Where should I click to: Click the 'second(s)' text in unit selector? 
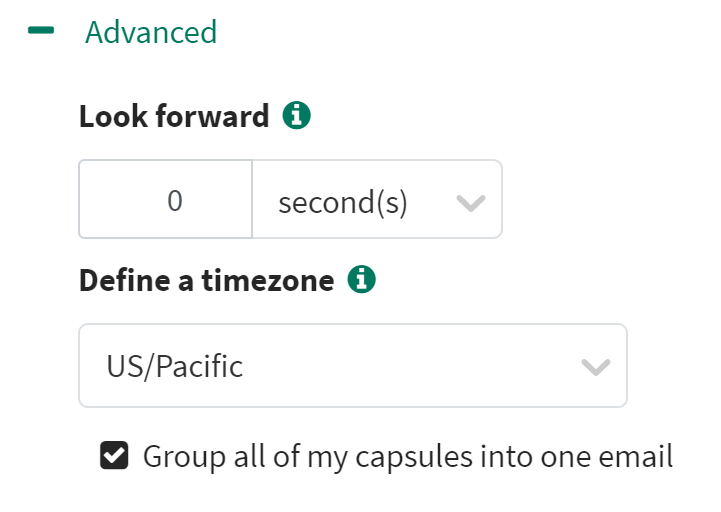coord(343,203)
